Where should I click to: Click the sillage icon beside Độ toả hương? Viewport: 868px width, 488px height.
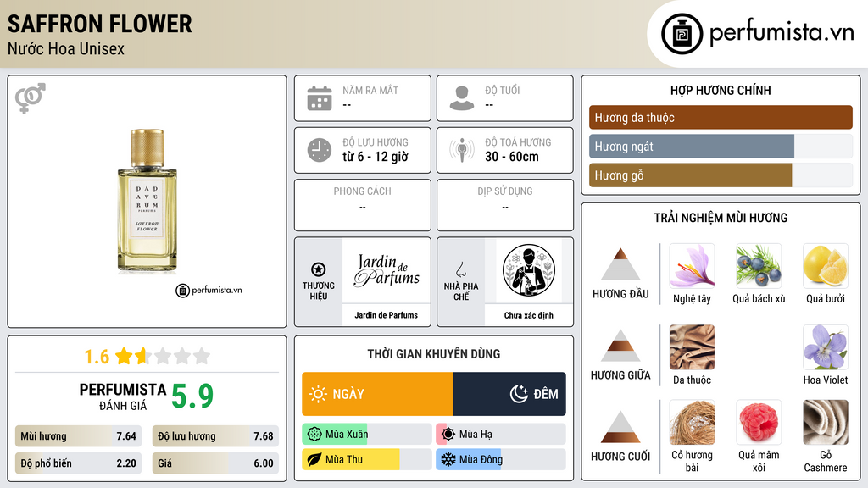[x=462, y=150]
